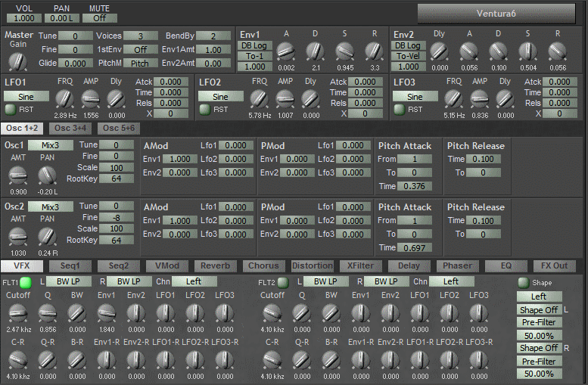Click the LFO2 Dly knob
Viewport: 588px width, 385px height.
[310, 99]
